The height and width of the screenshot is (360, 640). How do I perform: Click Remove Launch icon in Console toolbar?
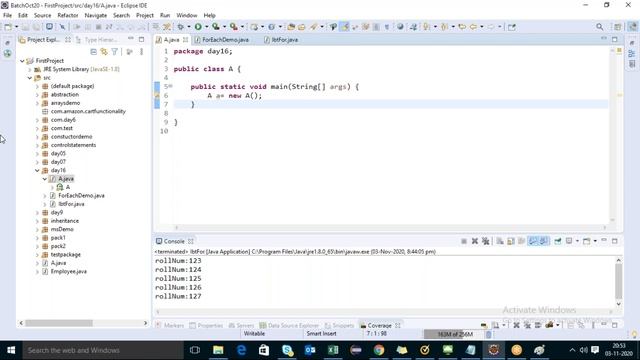tap(475, 241)
